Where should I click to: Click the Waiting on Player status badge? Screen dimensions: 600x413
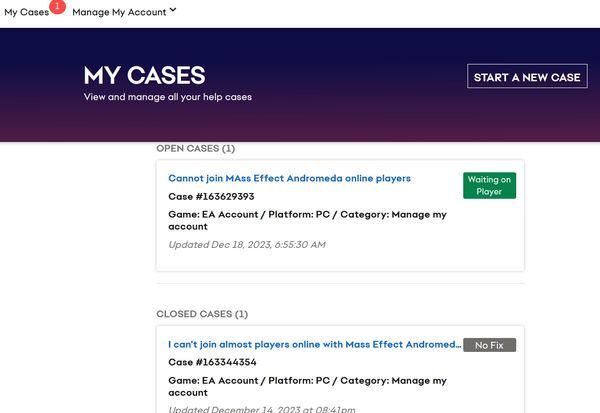489,186
